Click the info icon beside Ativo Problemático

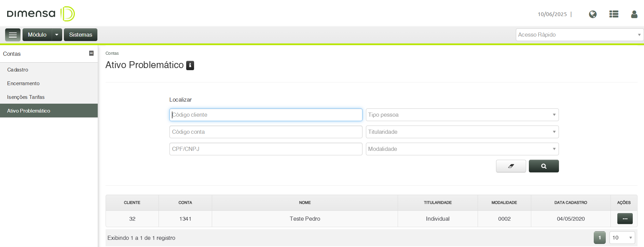pos(190,65)
